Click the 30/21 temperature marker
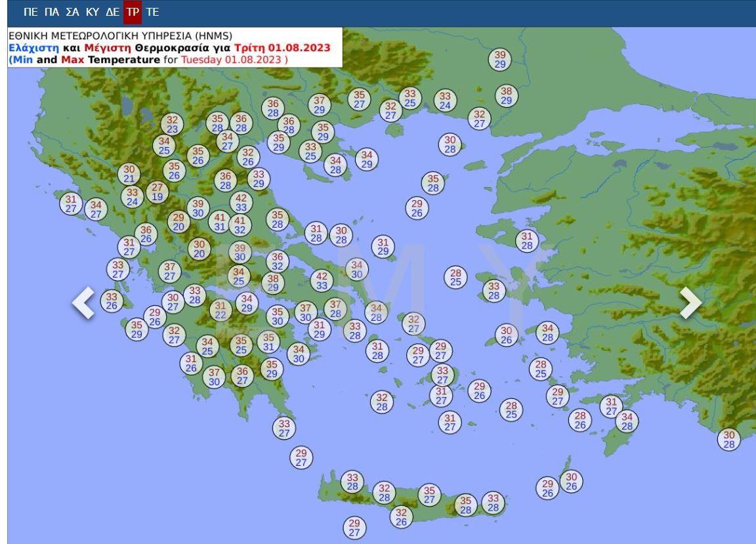 tap(129, 174)
